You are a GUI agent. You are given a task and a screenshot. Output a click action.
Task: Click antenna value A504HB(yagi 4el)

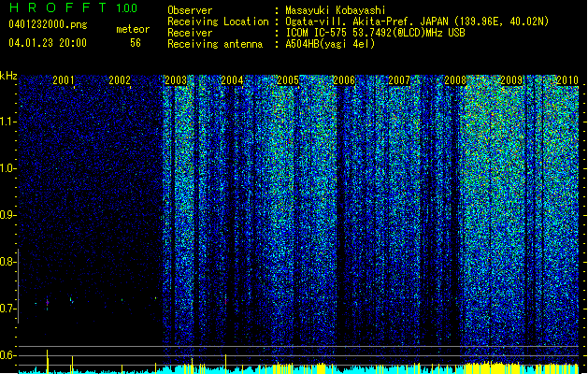(x=330, y=44)
